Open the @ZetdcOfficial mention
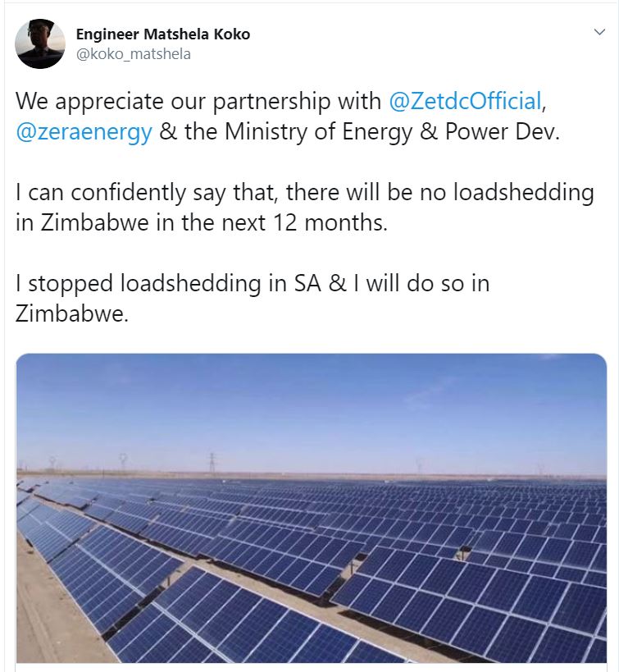The image size is (619, 672). point(465,101)
